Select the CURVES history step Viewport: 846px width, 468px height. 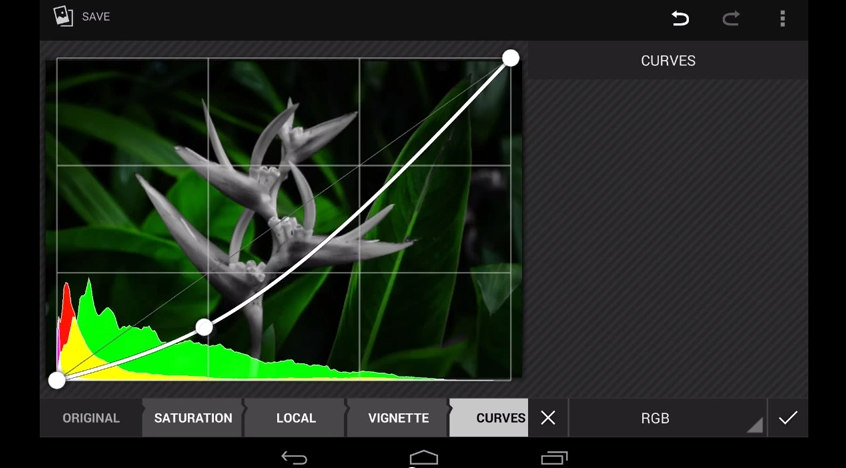(500, 418)
